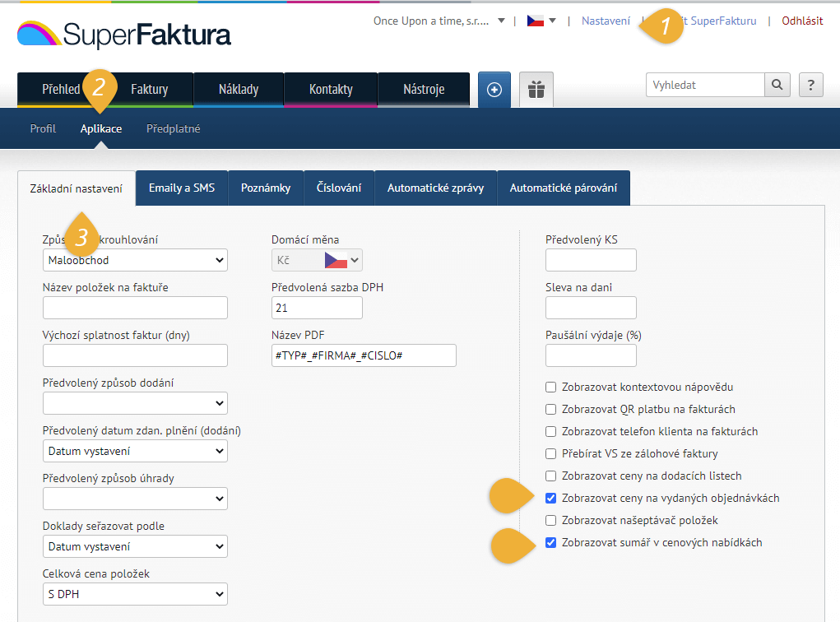Switch to Automatické zprávy tab
Image resolution: width=840 pixels, height=622 pixels.
coord(435,188)
